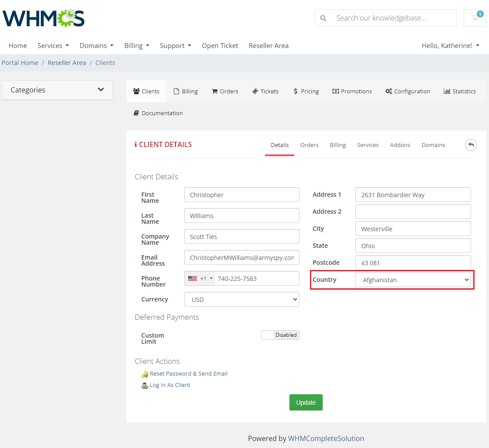Click the Address 1 field
489x448 pixels.
(413, 195)
